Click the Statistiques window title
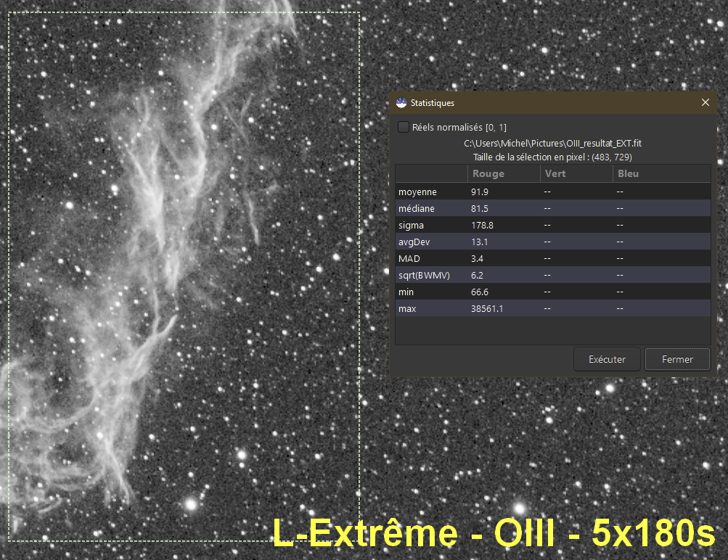 [433, 102]
